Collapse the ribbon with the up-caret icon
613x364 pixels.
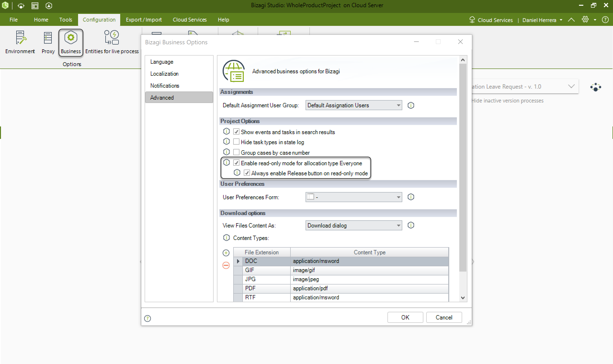pos(571,20)
